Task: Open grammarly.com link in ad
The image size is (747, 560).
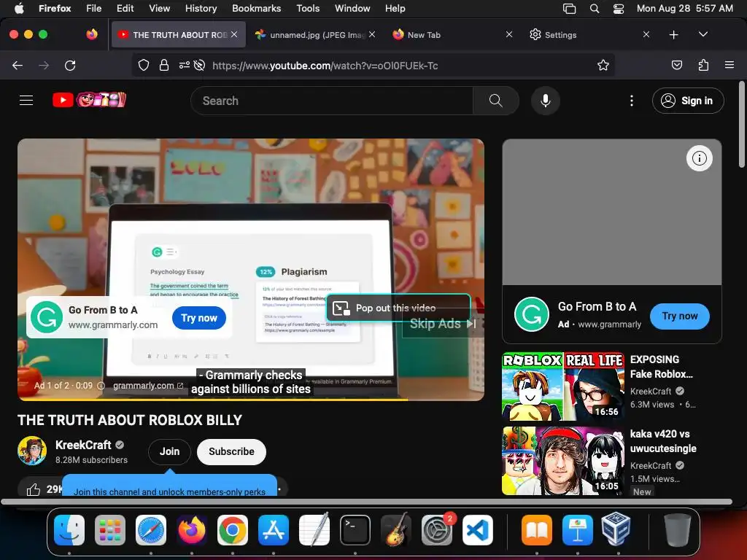Action: point(147,386)
